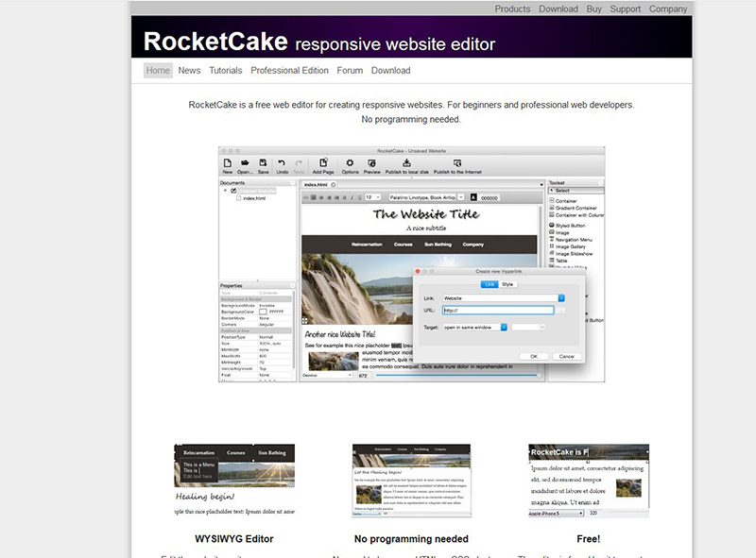Click the Add Page icon
The width and height of the screenshot is (756, 558).
click(323, 163)
